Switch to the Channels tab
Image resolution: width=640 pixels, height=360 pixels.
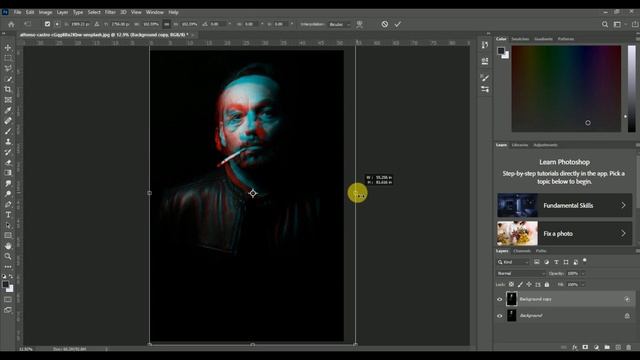(522, 251)
